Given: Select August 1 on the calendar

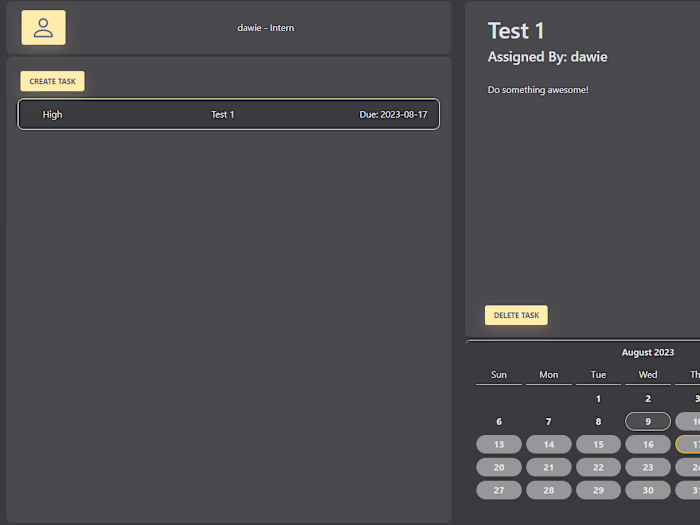Looking at the screenshot, I should coord(598,399).
